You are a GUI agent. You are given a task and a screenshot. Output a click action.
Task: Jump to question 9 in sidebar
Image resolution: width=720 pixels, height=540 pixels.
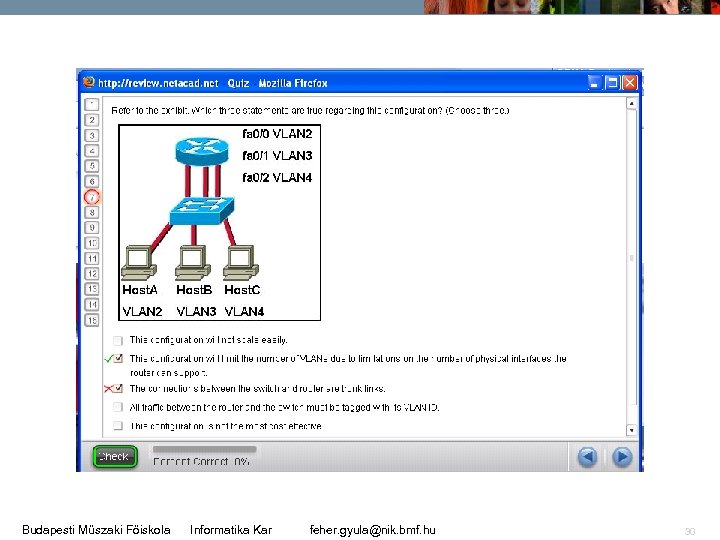tap(92, 227)
